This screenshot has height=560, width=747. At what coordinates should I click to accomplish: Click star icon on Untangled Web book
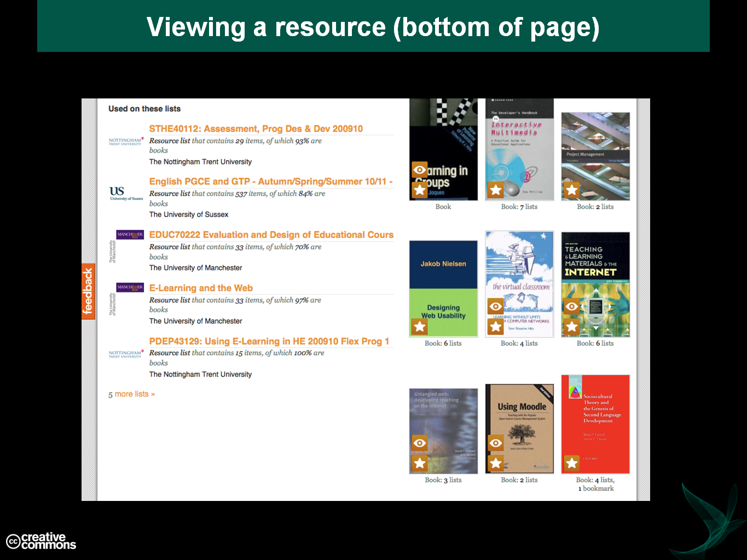tap(420, 464)
